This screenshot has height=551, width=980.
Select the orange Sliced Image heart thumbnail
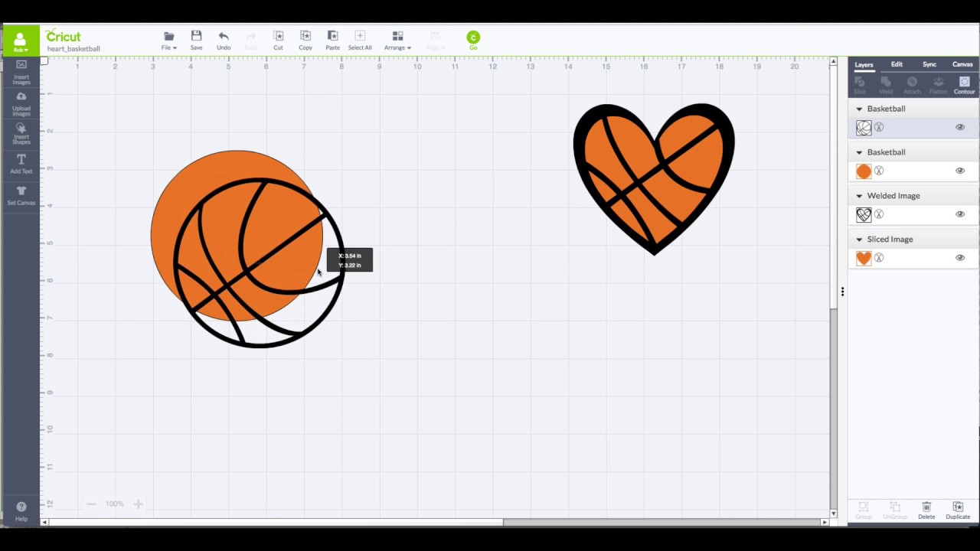864,259
